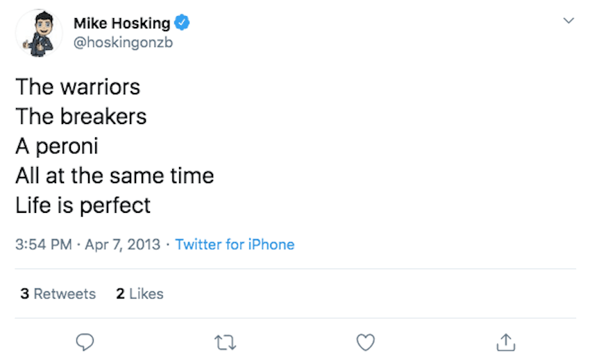
Task: Click the line "The warriors"
Action: [x=78, y=87]
